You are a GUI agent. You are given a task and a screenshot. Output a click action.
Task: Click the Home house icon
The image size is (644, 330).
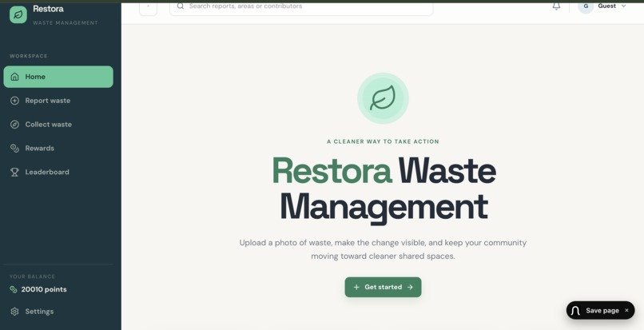point(14,77)
